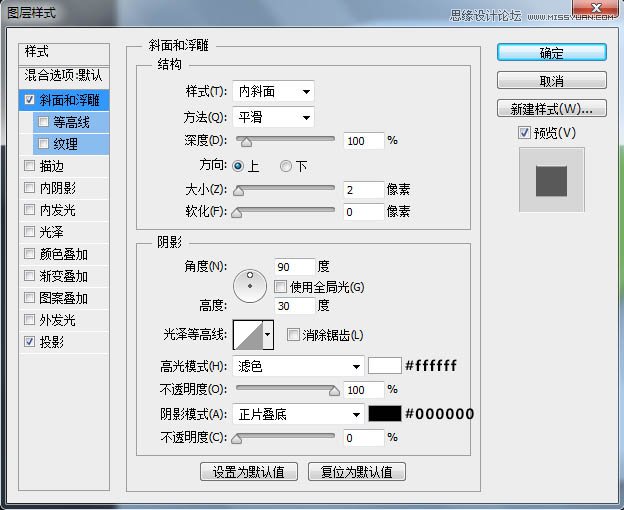The image size is (624, 510).
Task: Select the 上 direction radio button
Action: [x=238, y=166]
